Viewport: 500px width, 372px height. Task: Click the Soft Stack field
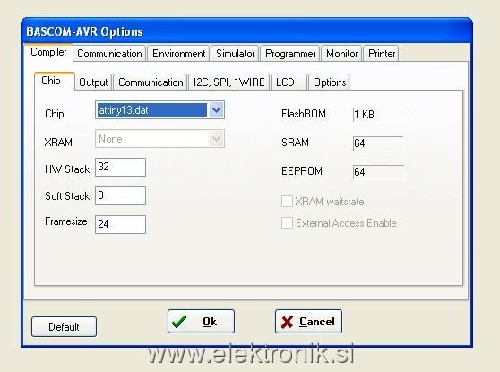click(120, 195)
